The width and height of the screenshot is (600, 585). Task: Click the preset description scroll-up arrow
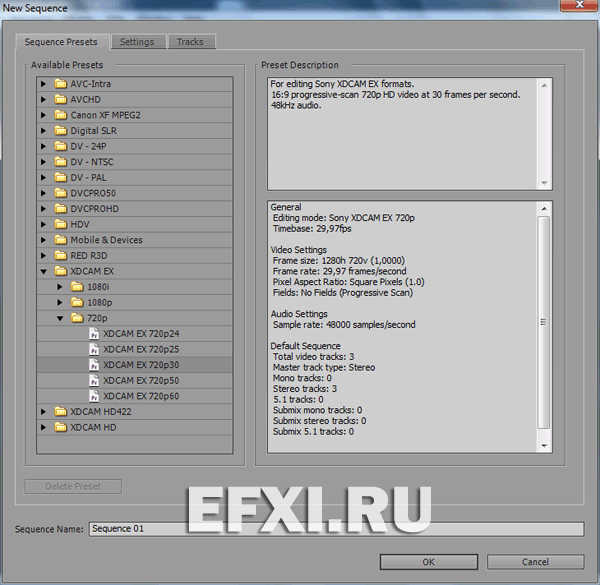544,85
